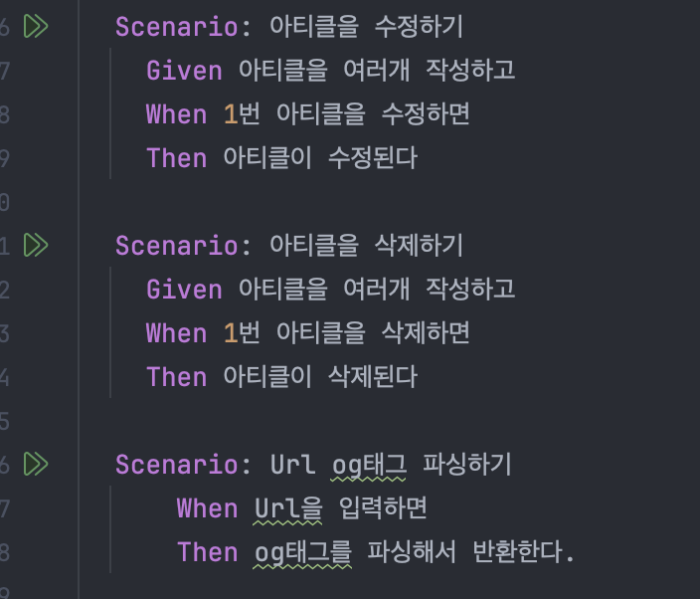The height and width of the screenshot is (599, 700).
Task: Run the 아티클을 수정하기 scenario gutter icon
Action: [36, 26]
